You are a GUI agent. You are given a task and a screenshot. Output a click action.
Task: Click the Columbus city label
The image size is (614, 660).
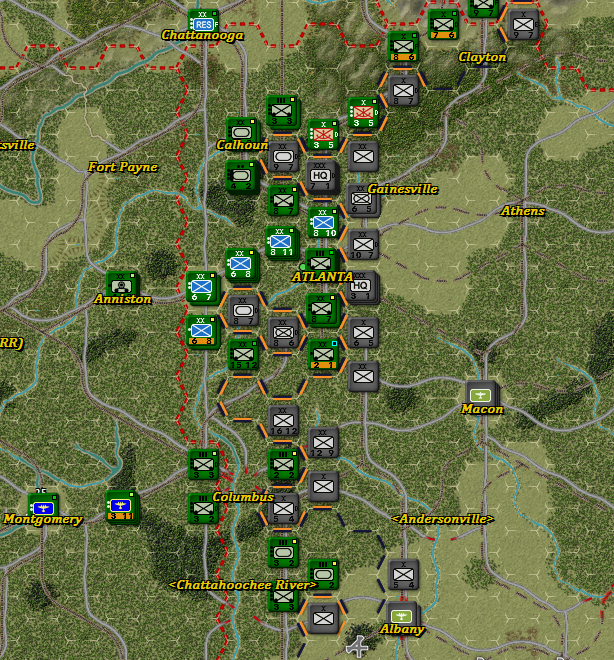click(x=243, y=497)
